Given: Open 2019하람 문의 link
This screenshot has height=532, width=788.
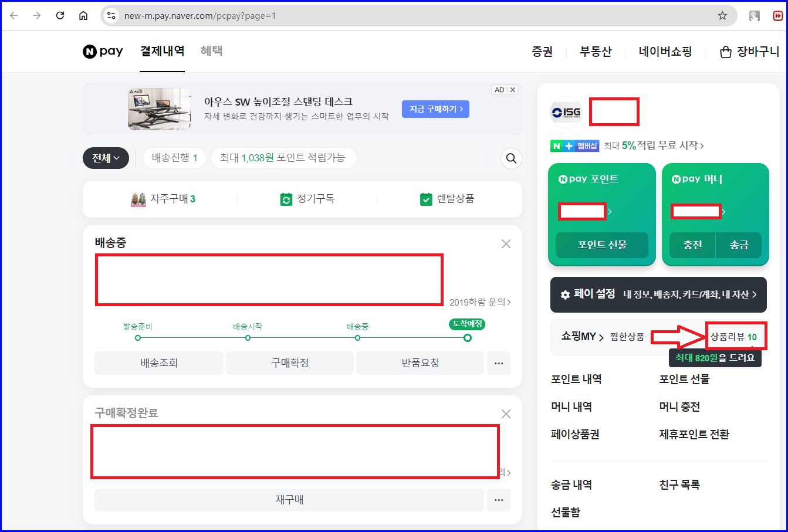Looking at the screenshot, I should 480,302.
